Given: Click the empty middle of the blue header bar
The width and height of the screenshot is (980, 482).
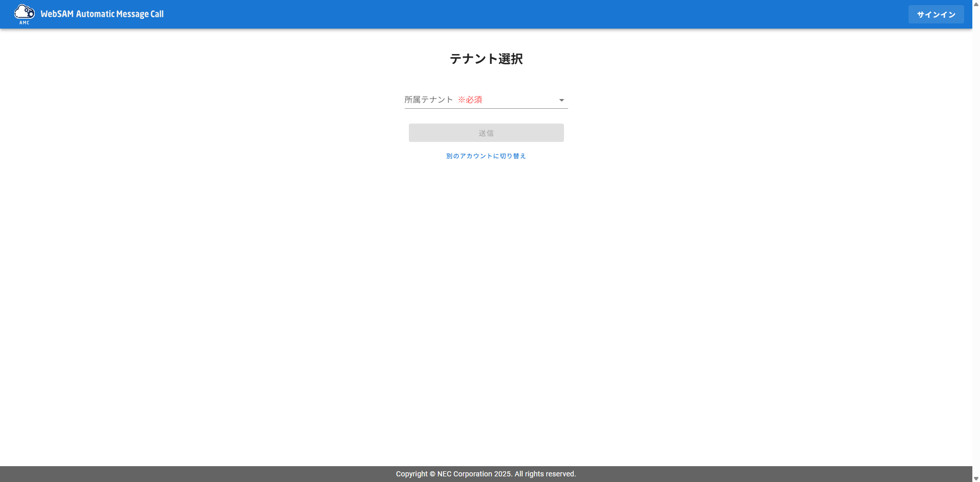Looking at the screenshot, I should coord(510,14).
